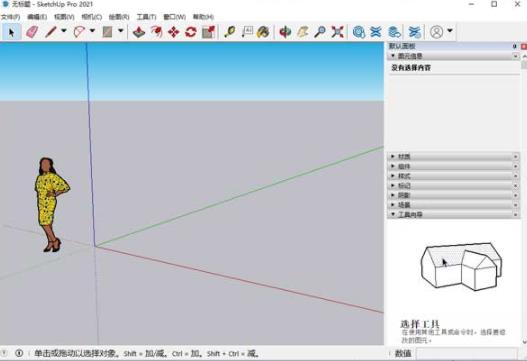Select the Rectangle shape tool
Screen dimensions: 527x361
pyautogui.click(x=108, y=32)
